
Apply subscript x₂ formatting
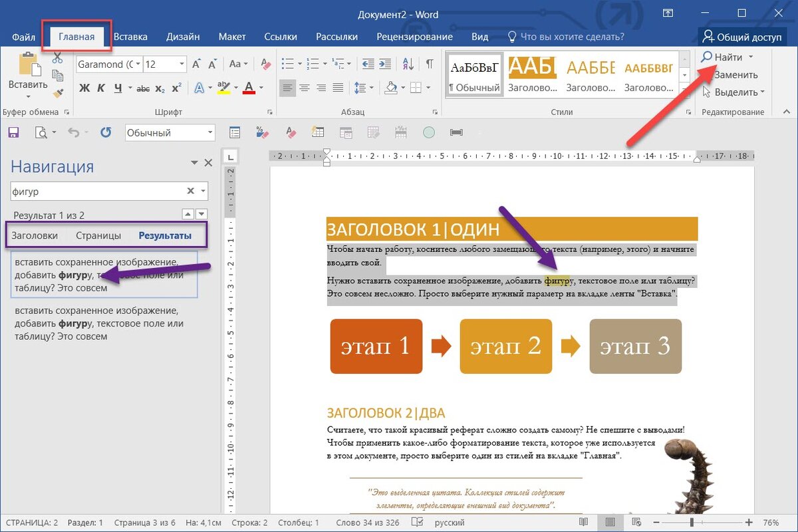(160, 88)
